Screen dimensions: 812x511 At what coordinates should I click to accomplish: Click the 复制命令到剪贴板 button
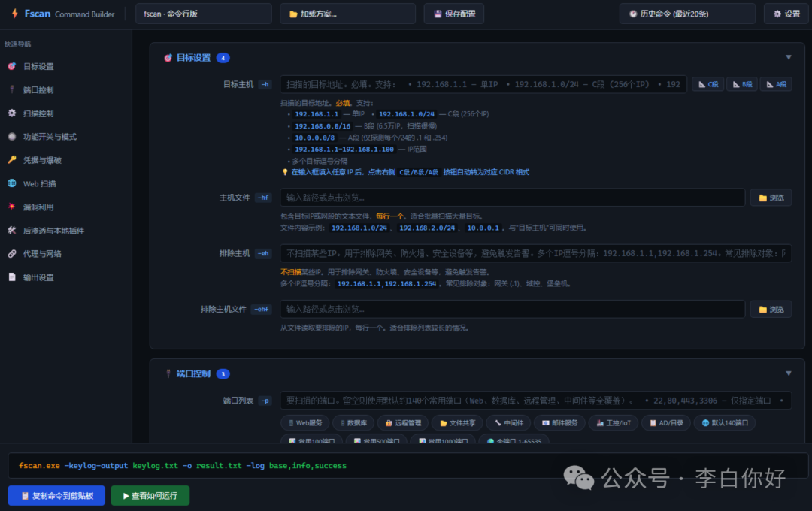[56, 495]
